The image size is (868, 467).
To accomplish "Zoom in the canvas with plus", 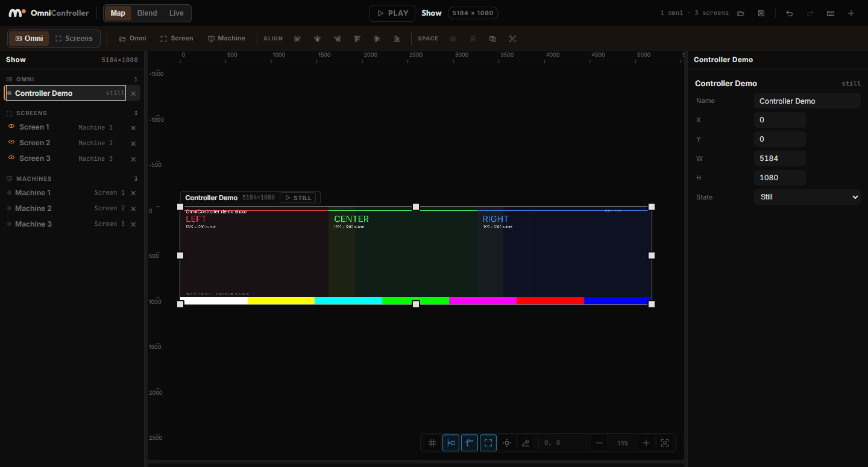I will pos(646,443).
